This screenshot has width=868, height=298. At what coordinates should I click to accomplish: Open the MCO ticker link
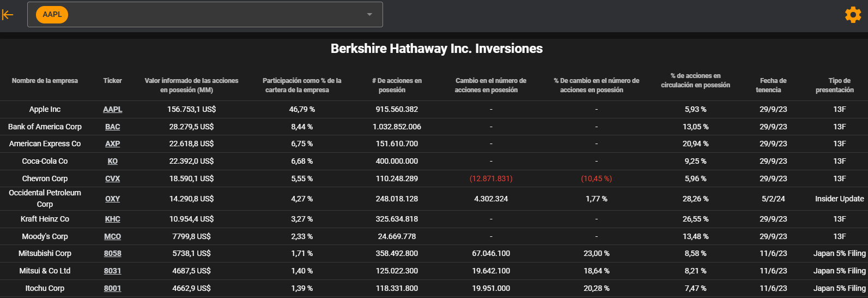point(113,236)
